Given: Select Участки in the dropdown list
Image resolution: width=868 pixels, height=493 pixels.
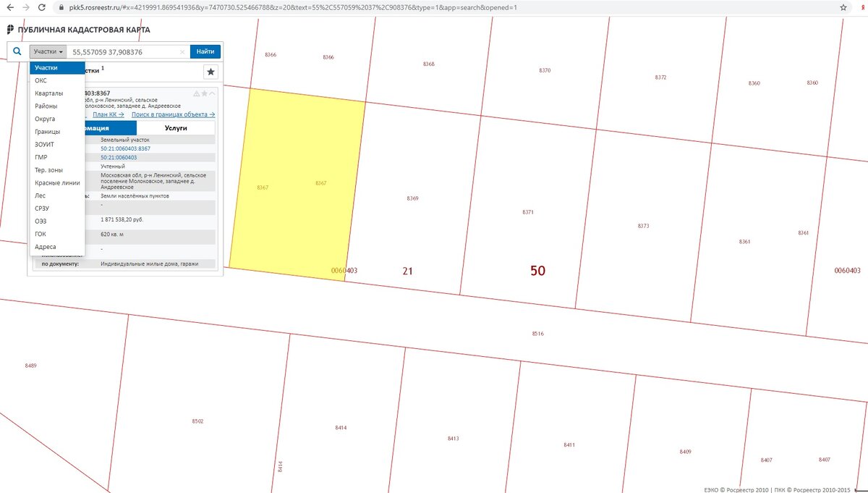Looking at the screenshot, I should (57, 68).
